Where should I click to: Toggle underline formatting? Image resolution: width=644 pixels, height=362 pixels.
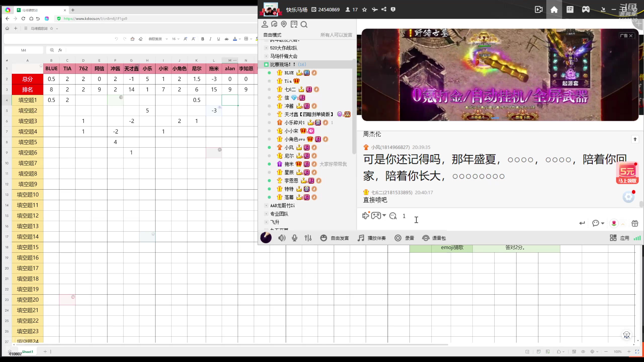pyautogui.click(x=218, y=39)
